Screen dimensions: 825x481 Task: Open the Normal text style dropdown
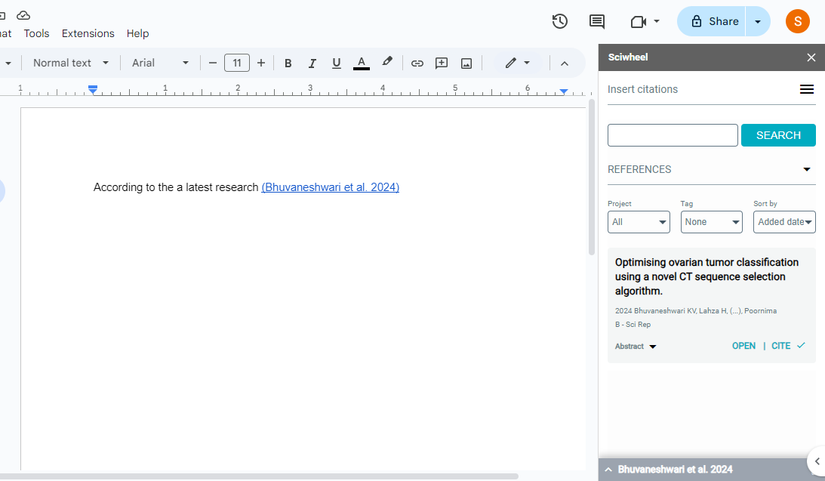click(70, 63)
